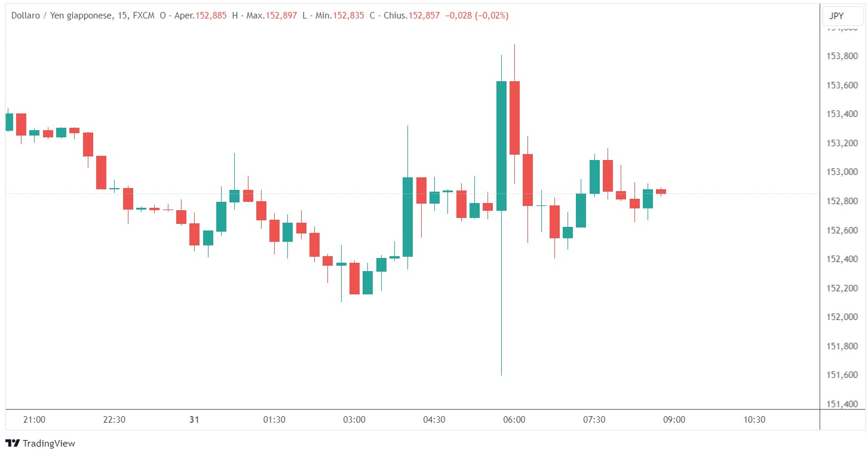
Task: Click the 10:30 time axis label
Action: pyautogui.click(x=754, y=420)
